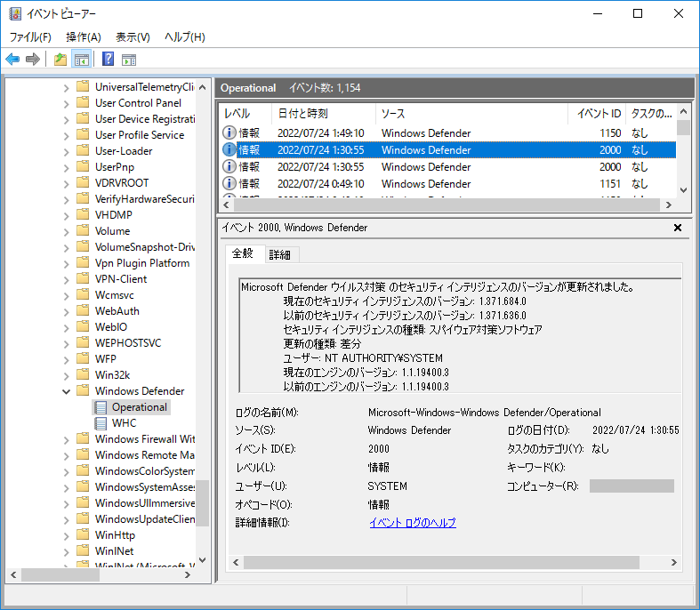
Task: Toggle the action pane toolbar icon
Action: [x=129, y=60]
